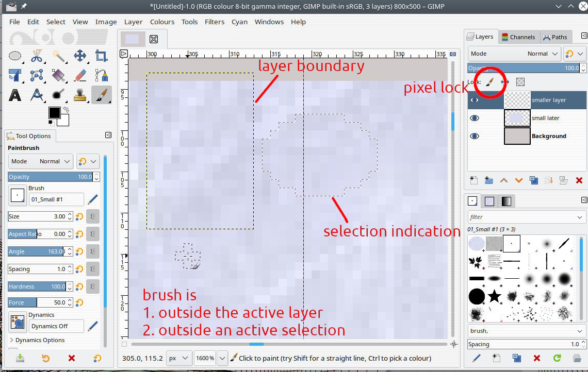
Task: Refresh the brushes list
Action: click(557, 358)
